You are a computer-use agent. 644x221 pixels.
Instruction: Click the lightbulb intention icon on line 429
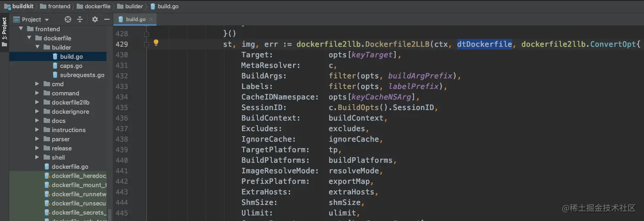point(156,43)
